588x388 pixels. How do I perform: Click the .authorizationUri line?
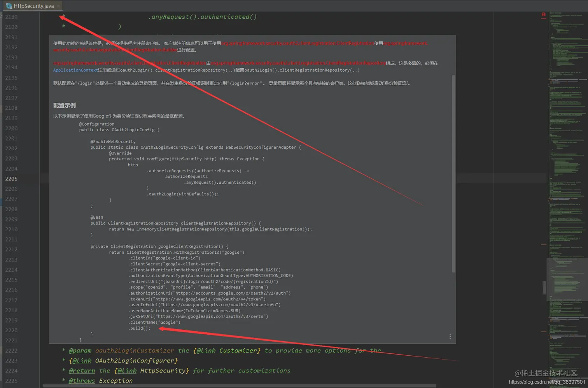pyautogui.click(x=209, y=293)
